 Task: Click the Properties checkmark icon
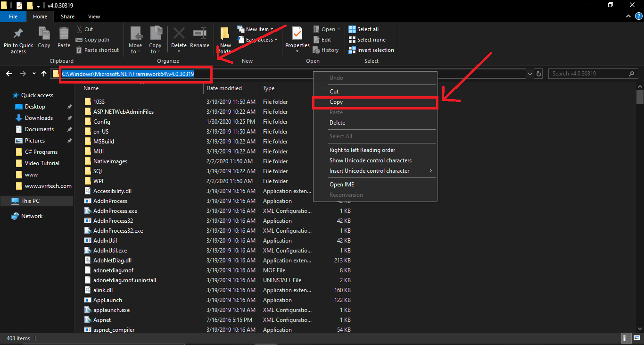tap(297, 33)
